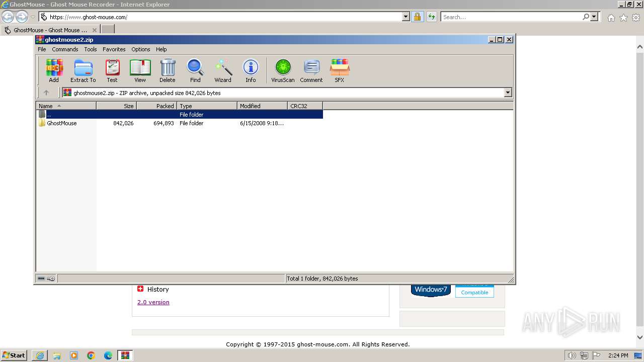This screenshot has width=644, height=362.
Task: Close the GhostMouse browser tab
Action: click(x=94, y=30)
